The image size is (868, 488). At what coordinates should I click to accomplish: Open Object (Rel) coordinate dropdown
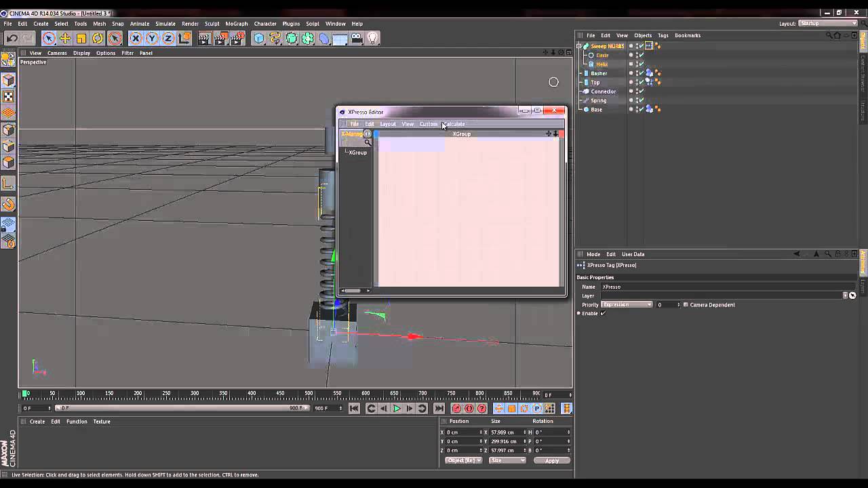tap(463, 460)
